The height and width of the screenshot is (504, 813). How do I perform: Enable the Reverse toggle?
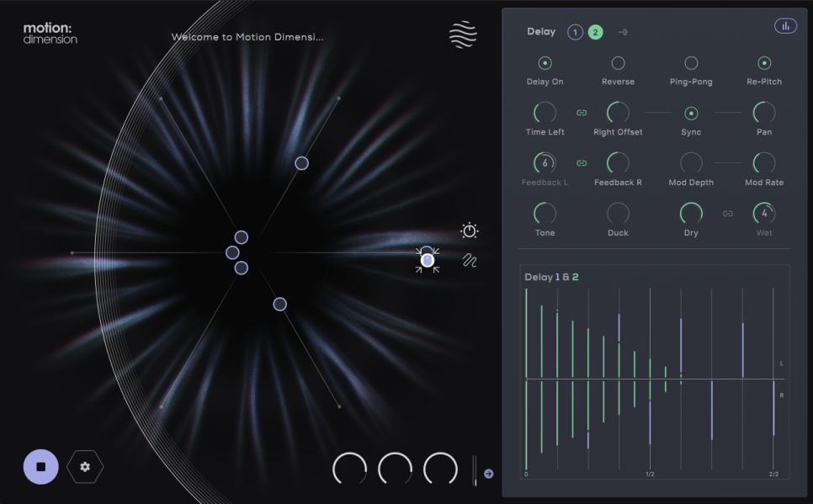click(618, 63)
